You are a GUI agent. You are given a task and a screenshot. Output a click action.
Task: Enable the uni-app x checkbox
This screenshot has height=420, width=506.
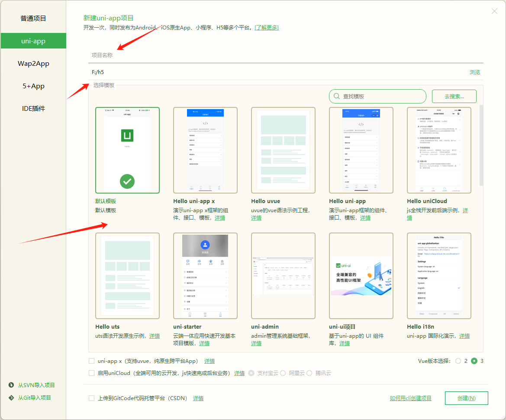click(x=92, y=361)
